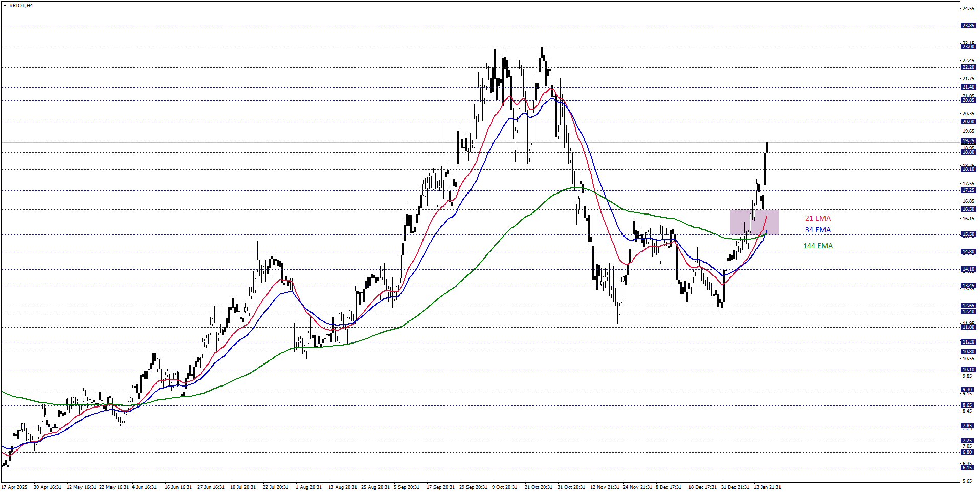Click the 1 Aug 20:31 time label

tap(308, 487)
